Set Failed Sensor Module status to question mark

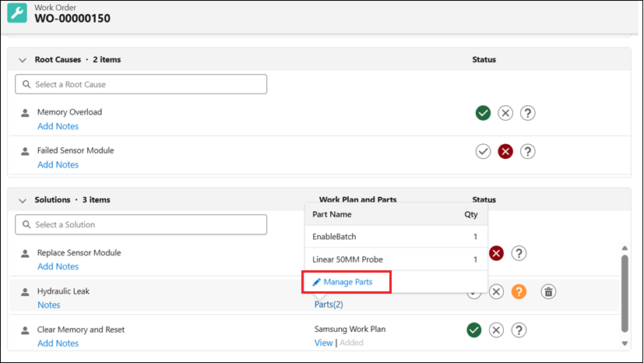[x=527, y=152]
